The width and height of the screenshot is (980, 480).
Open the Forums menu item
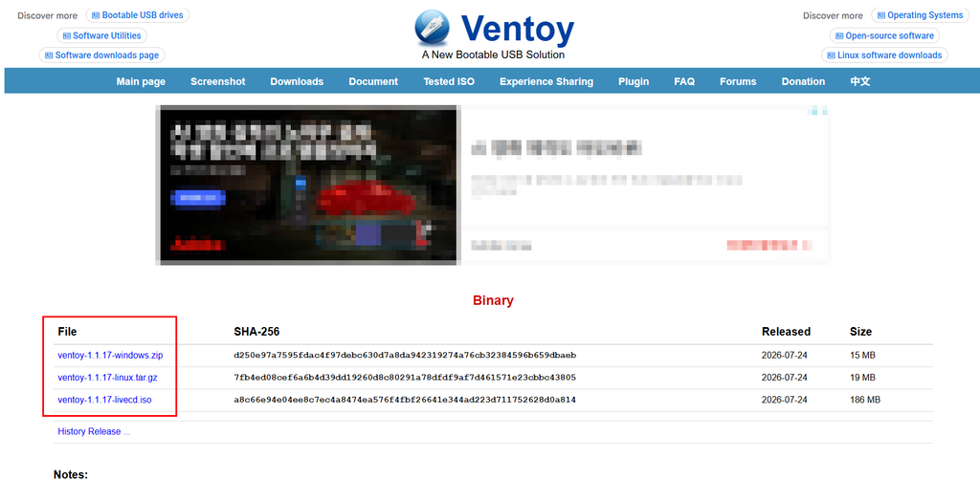[x=738, y=81]
